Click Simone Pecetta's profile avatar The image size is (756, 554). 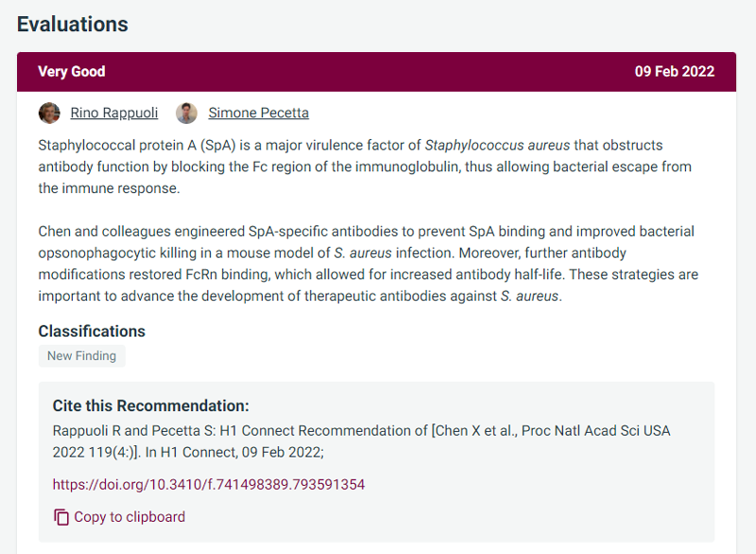click(x=186, y=113)
